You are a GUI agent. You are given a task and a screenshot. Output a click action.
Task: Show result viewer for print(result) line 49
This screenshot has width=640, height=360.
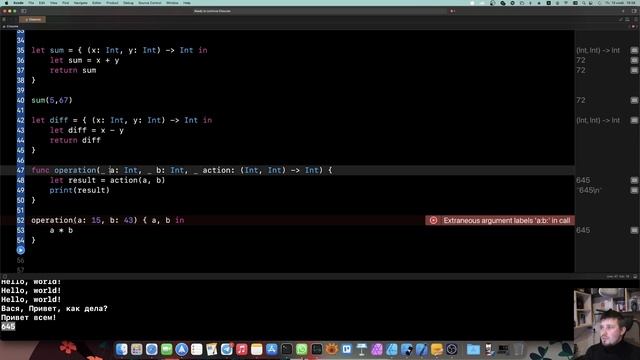tap(634, 190)
